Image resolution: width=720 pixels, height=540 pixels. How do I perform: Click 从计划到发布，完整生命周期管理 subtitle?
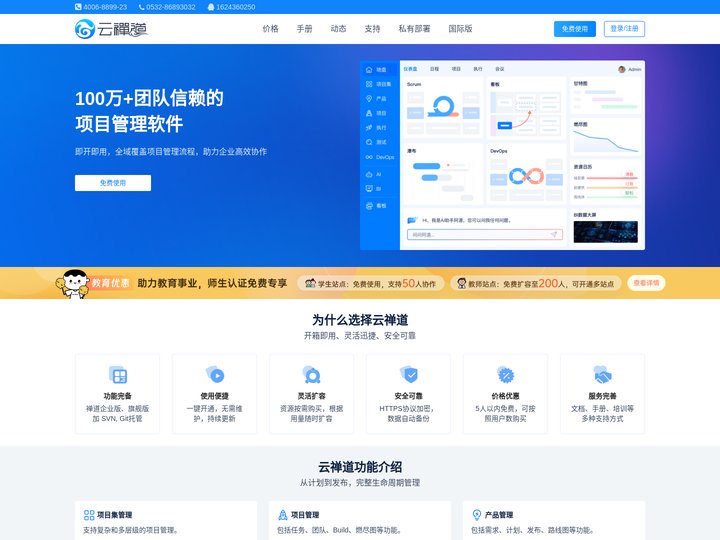[360, 483]
